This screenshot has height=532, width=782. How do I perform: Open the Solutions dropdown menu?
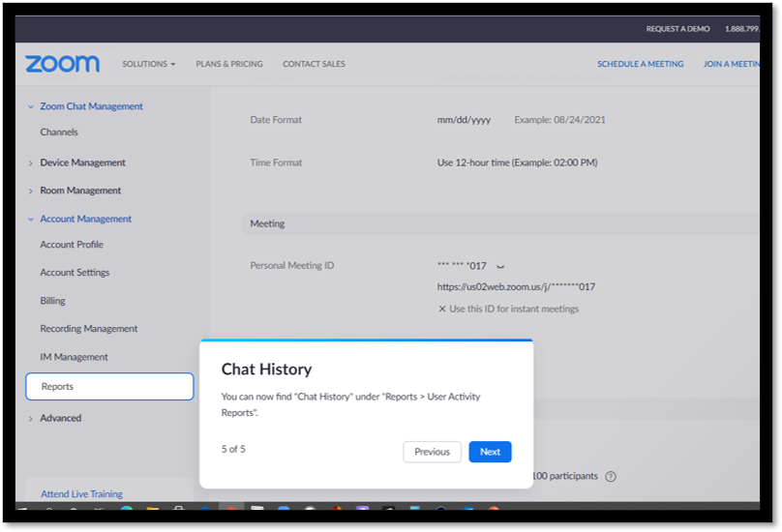coord(149,64)
